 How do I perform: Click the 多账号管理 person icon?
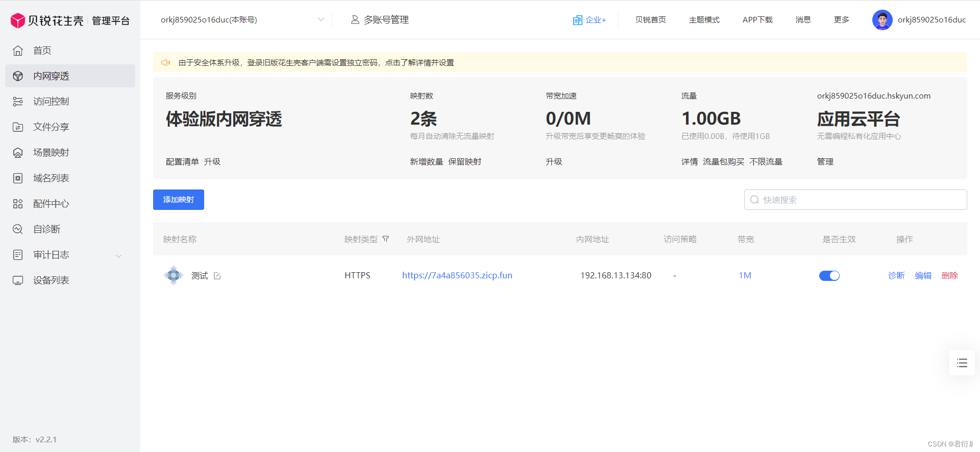point(355,20)
